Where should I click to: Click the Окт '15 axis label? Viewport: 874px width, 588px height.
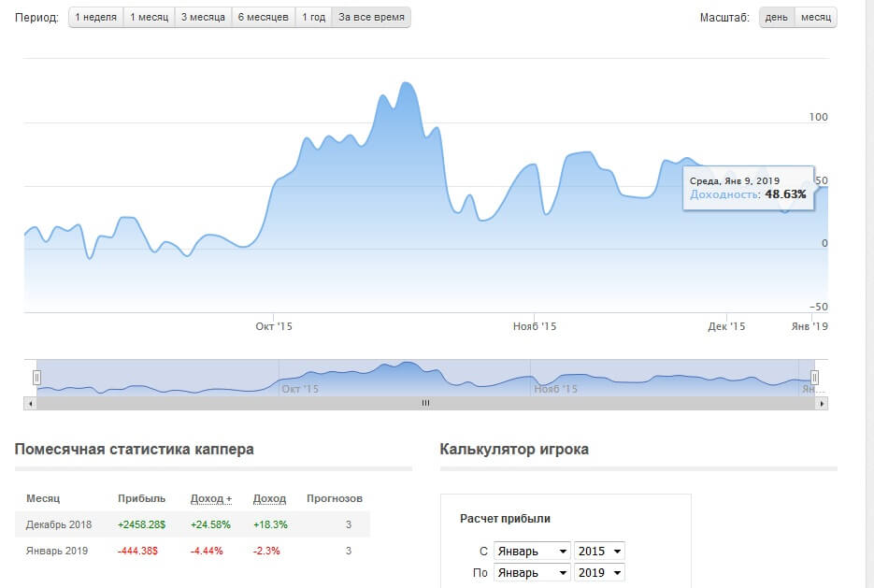tap(274, 326)
